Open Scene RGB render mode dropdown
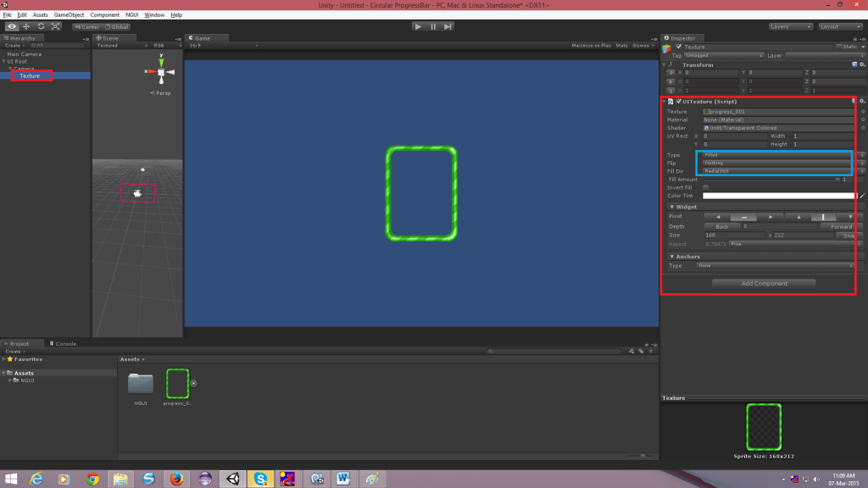 pyautogui.click(x=166, y=46)
